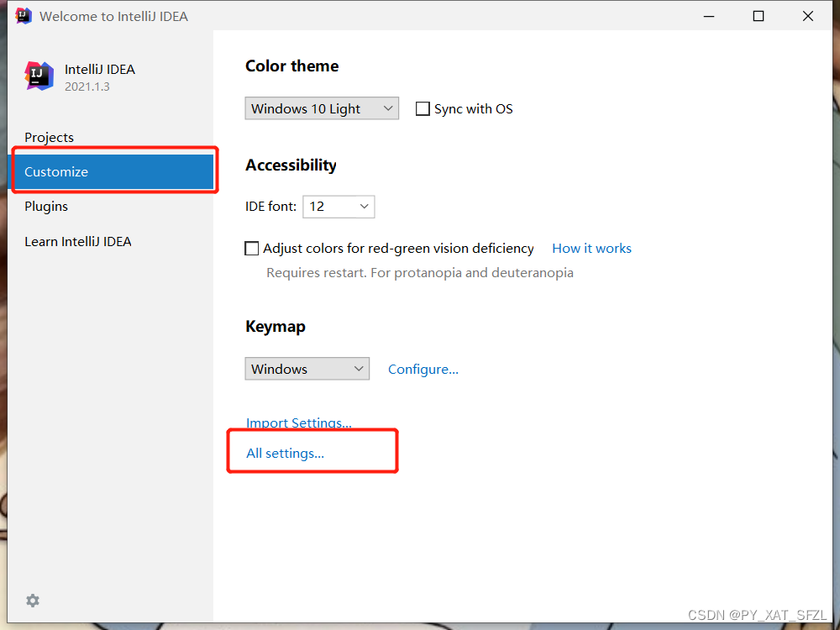Open the Keymap Windows dropdown
Image resolution: width=840 pixels, height=630 pixels.
307,369
